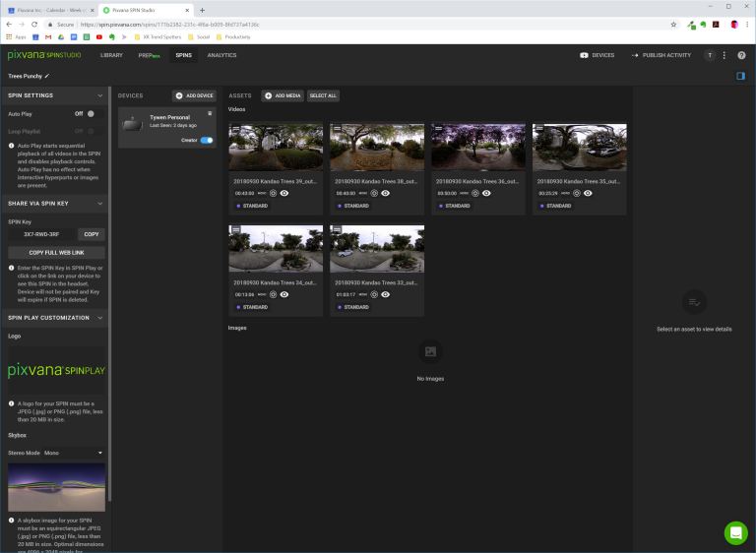Open the YouTube bookmark icon

click(x=98, y=37)
